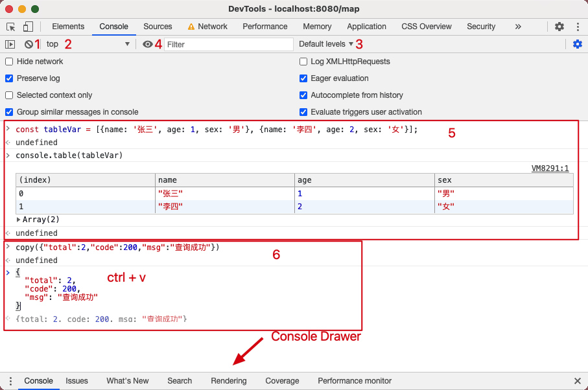Disable the Eager evaluation checkbox

point(303,78)
